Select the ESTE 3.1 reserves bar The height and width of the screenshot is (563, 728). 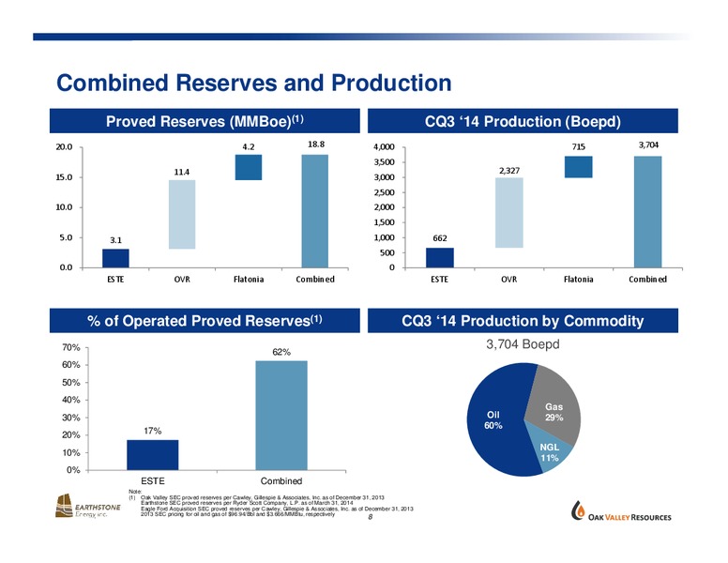tap(115, 258)
